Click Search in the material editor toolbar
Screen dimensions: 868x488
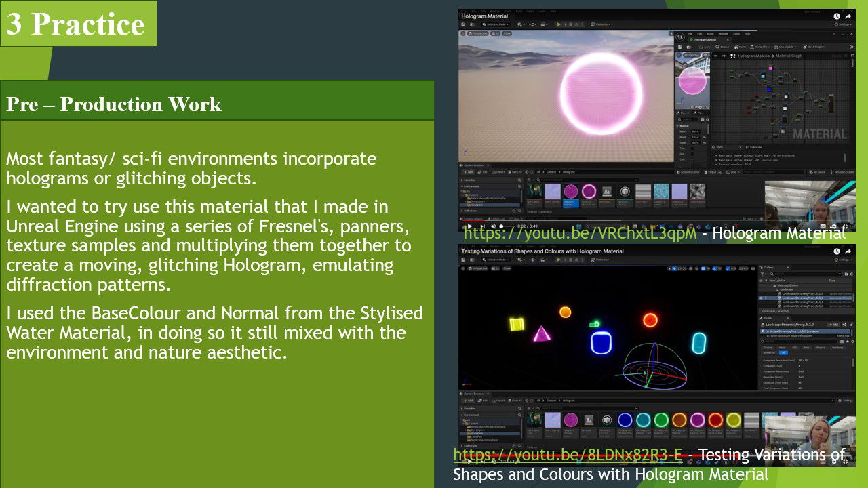[x=722, y=47]
